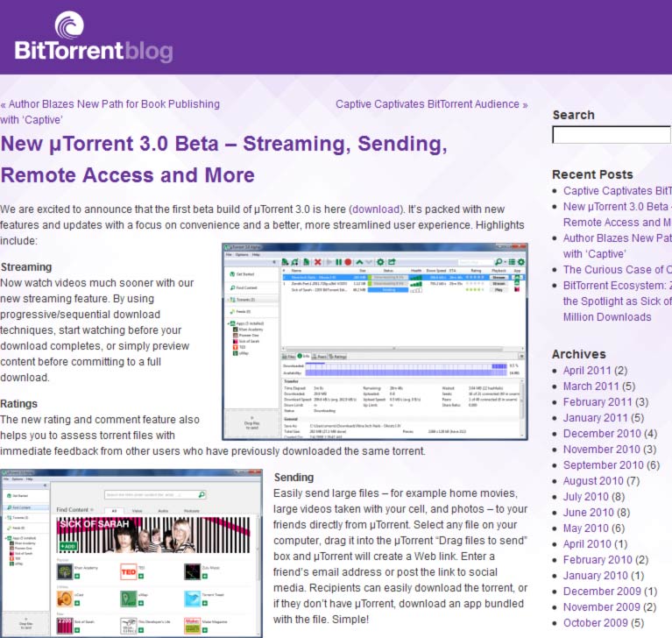
Task: Open the May 2010 archive
Action: (x=586, y=528)
